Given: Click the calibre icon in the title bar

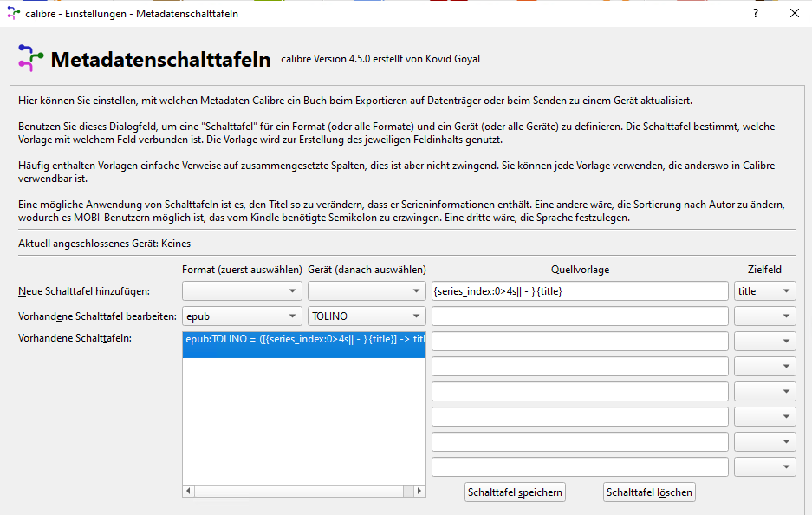Looking at the screenshot, I should coord(14,14).
